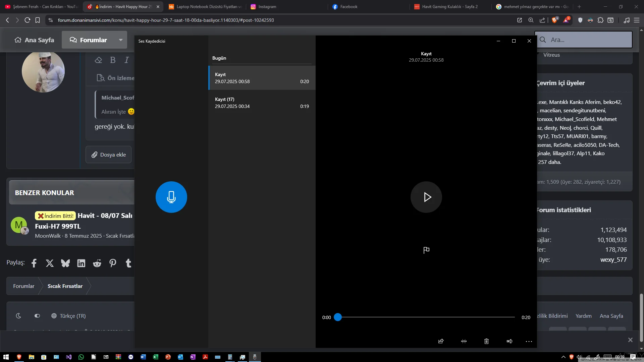
Task: Click the rename recording icon
Action: pyautogui.click(x=509, y=341)
